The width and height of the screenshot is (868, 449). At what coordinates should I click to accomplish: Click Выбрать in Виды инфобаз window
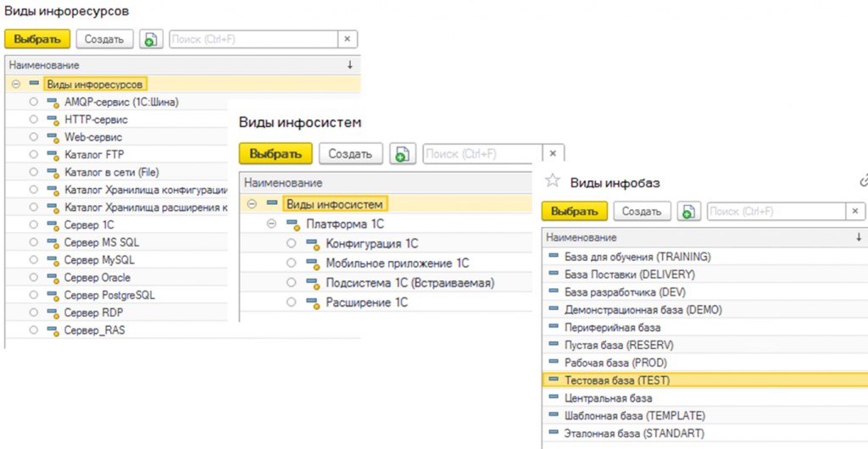575,211
